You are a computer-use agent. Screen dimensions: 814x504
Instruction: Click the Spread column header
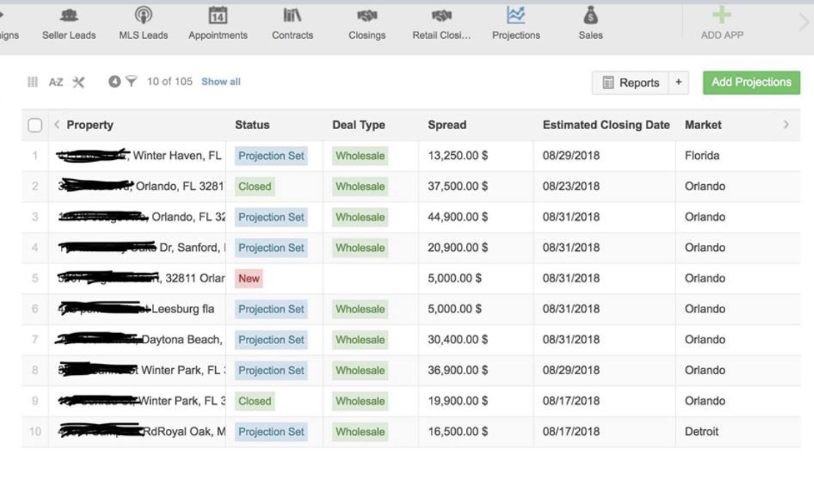[x=447, y=125]
